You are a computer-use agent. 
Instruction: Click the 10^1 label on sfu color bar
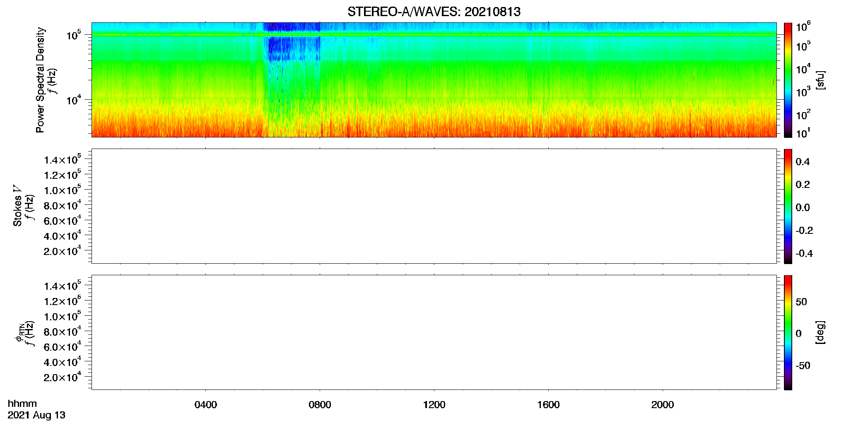coord(803,133)
